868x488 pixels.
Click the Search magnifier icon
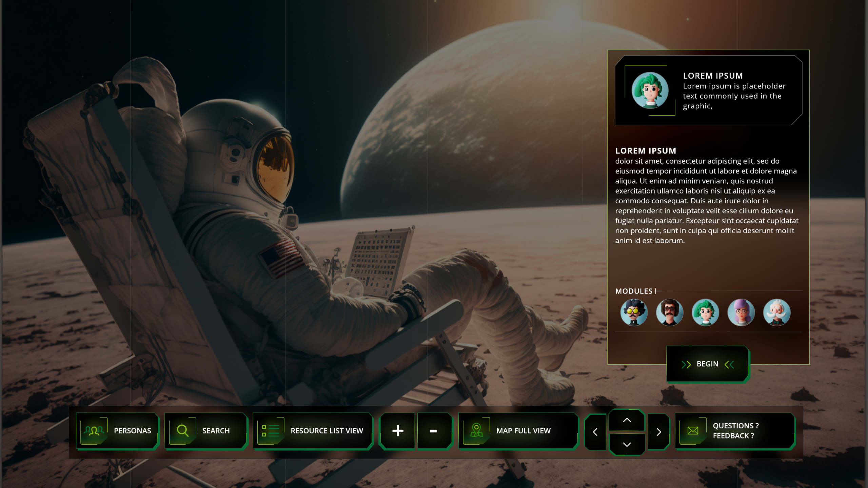click(183, 431)
